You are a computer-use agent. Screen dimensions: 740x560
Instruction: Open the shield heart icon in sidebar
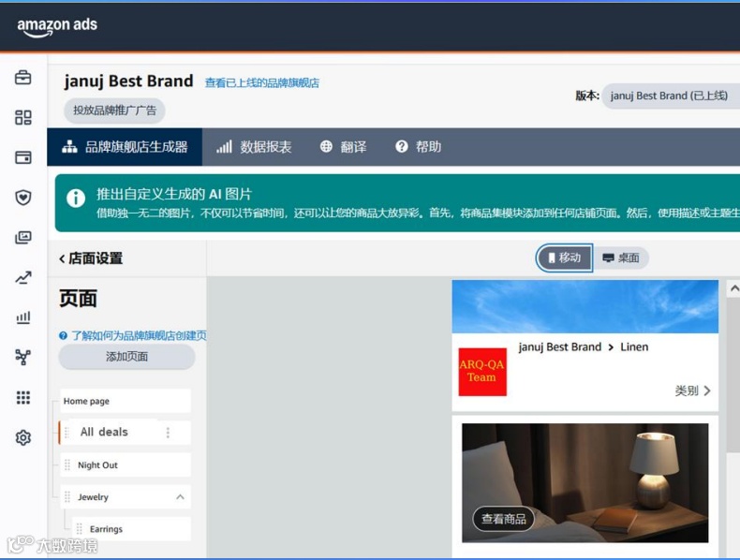[23, 198]
